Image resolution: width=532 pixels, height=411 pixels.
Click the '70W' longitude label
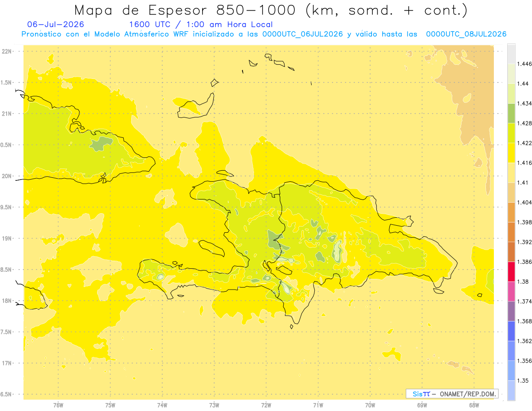point(370,405)
